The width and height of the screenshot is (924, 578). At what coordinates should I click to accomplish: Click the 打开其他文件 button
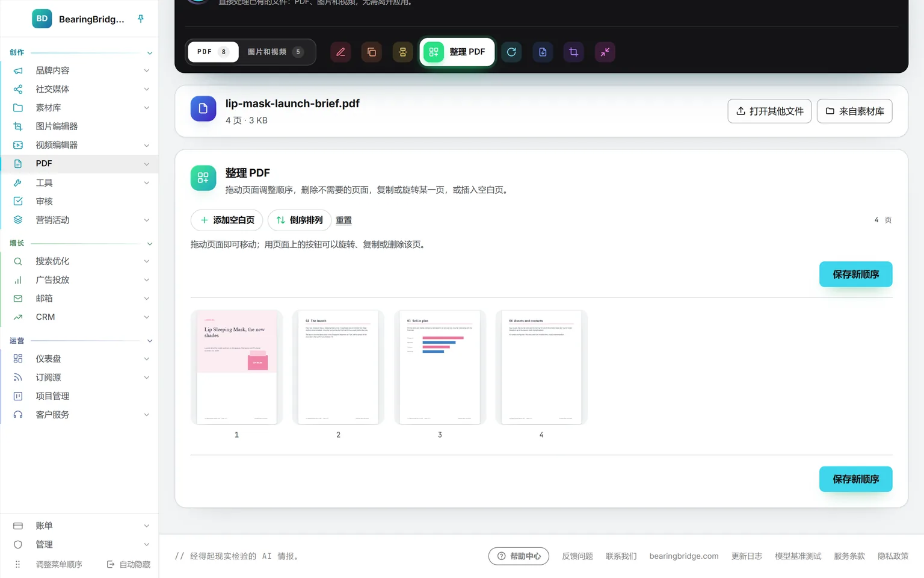coord(769,111)
